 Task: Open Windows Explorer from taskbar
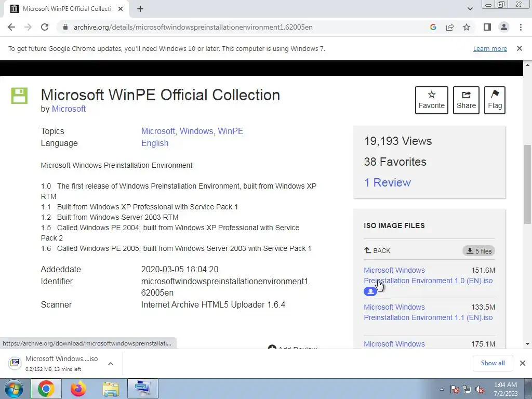tap(111, 389)
